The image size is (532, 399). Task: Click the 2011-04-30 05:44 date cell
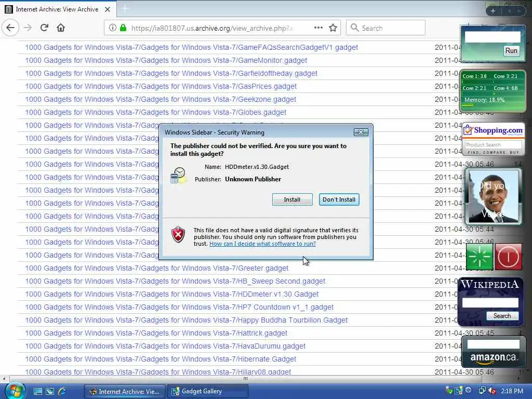point(464,229)
